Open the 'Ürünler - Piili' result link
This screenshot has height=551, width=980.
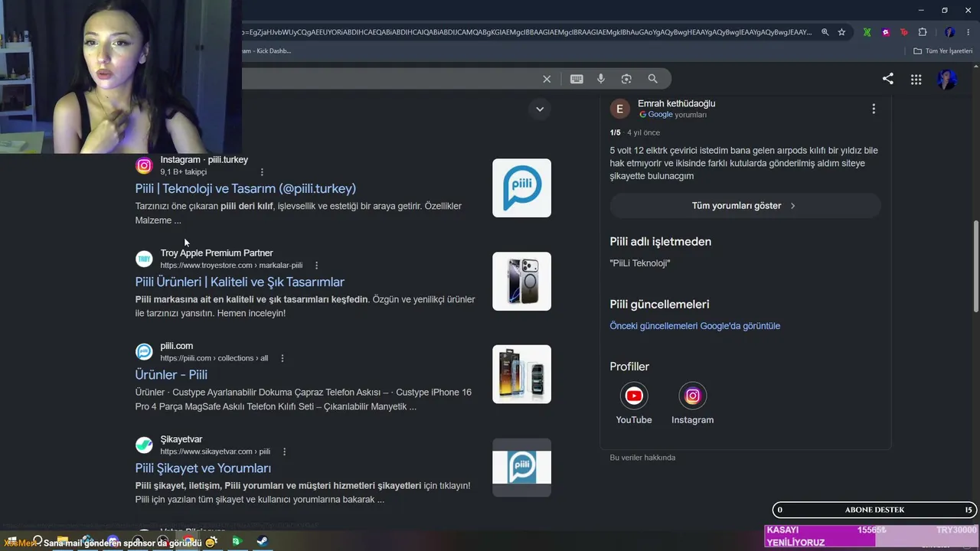171,375
